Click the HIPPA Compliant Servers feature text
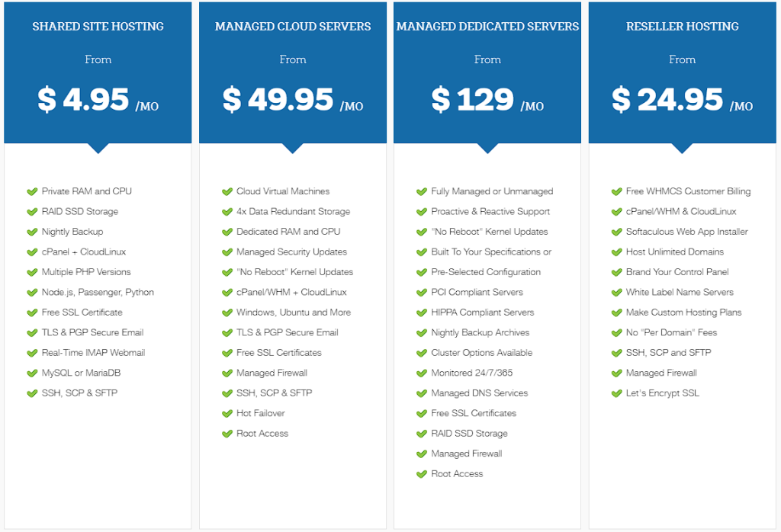 click(x=482, y=312)
